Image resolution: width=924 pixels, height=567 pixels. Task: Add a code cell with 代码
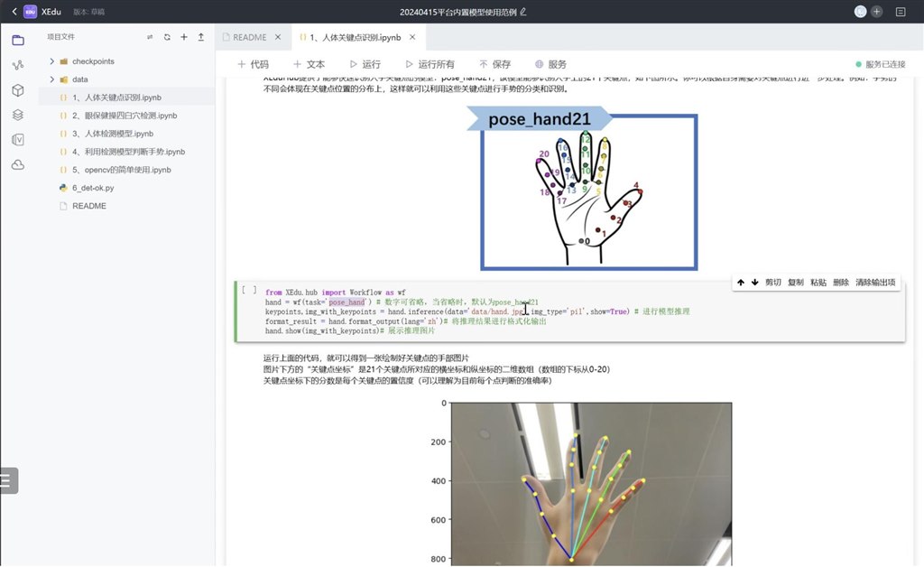253,64
